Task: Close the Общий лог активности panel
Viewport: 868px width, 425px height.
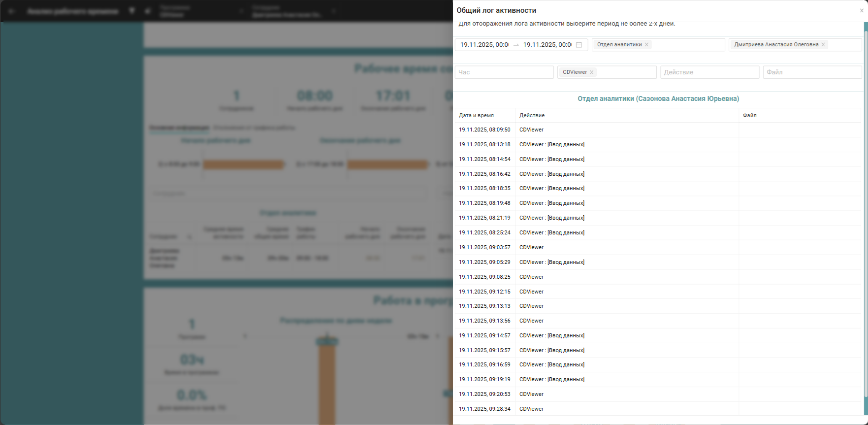Action: (x=861, y=10)
